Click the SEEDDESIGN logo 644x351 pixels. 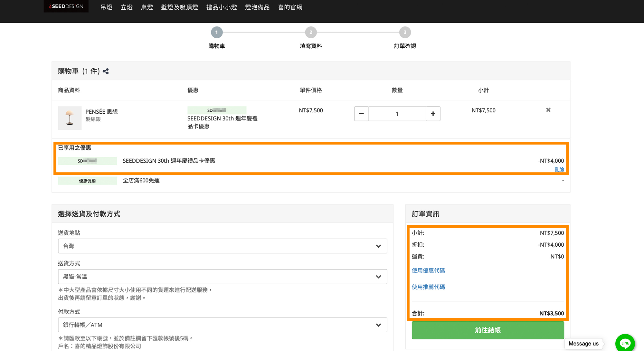66,6
